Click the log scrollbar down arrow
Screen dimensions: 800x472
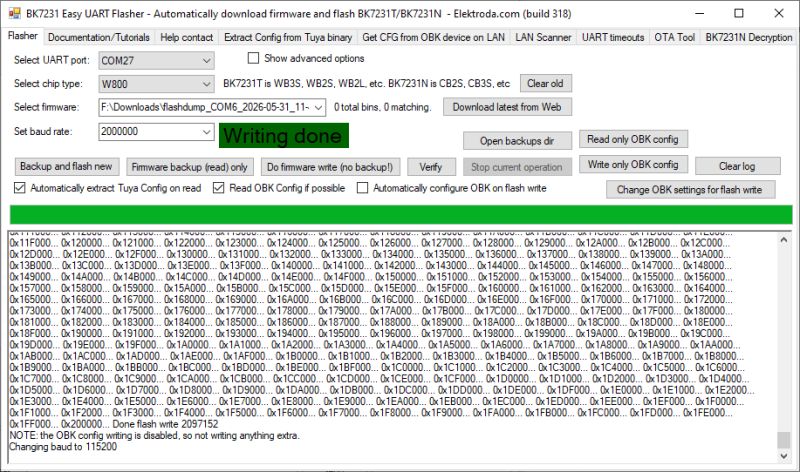[x=784, y=456]
